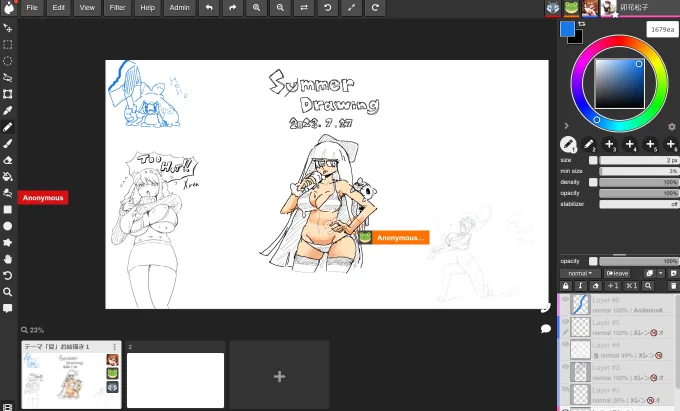This screenshot has width=680, height=411.
Task: Open the Filter menu
Action: pyautogui.click(x=117, y=7)
